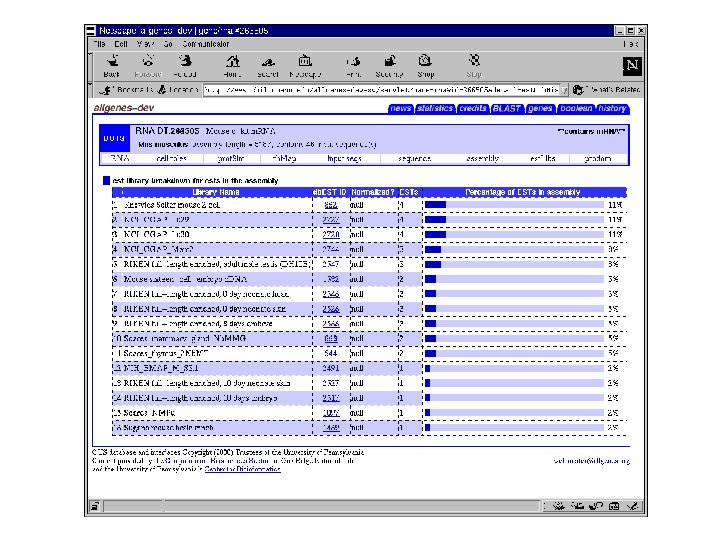This screenshot has width=720, height=540.
Task: Click the Shop toolbar button
Action: (425, 66)
